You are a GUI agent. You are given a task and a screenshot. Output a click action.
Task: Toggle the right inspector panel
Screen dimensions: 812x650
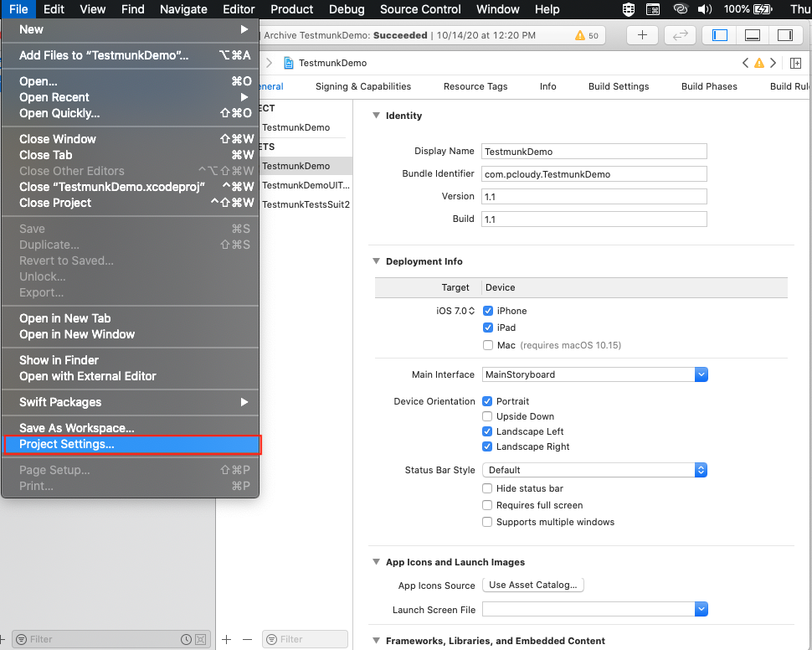point(785,35)
